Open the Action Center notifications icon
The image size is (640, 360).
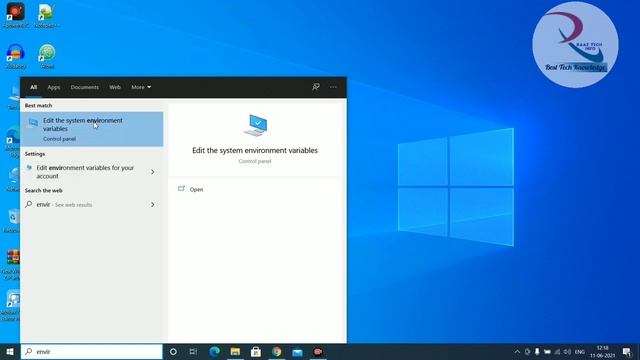click(x=627, y=351)
